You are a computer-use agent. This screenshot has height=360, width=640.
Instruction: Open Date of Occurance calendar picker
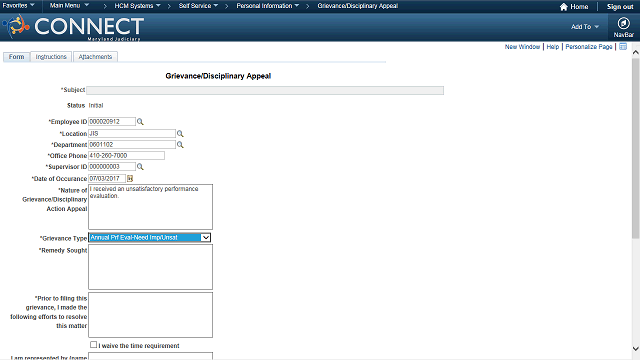130,178
